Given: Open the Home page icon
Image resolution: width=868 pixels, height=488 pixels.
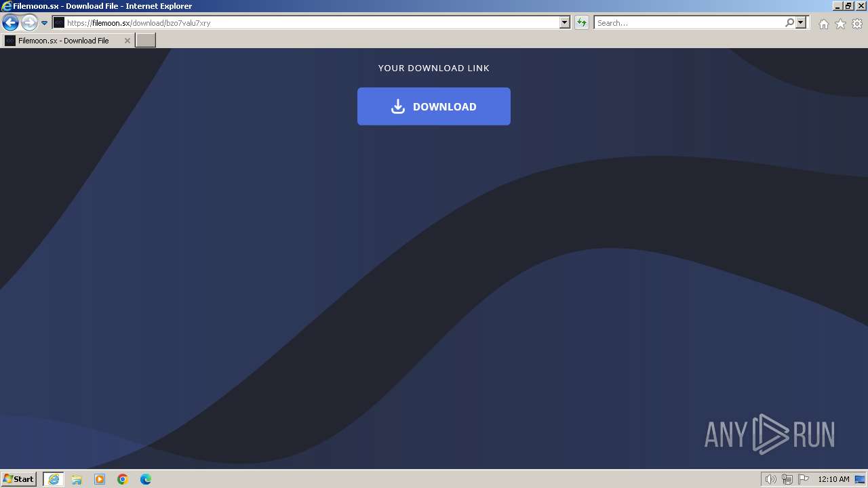Looking at the screenshot, I should pyautogui.click(x=823, y=24).
